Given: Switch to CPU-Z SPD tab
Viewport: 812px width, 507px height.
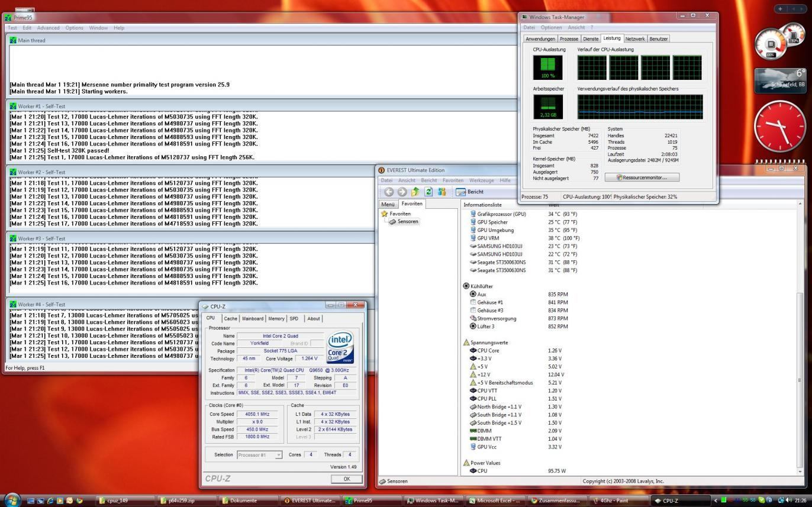Looking at the screenshot, I should [294, 319].
